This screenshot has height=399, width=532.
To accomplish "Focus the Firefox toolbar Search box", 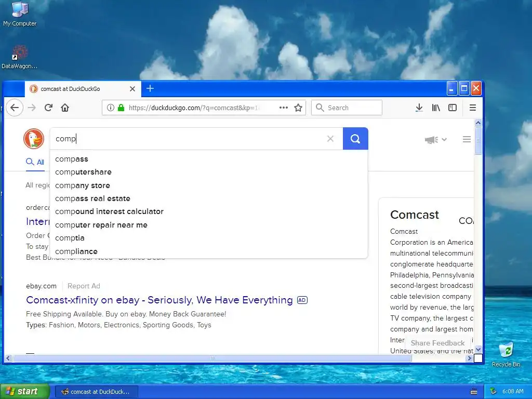I will tap(347, 108).
